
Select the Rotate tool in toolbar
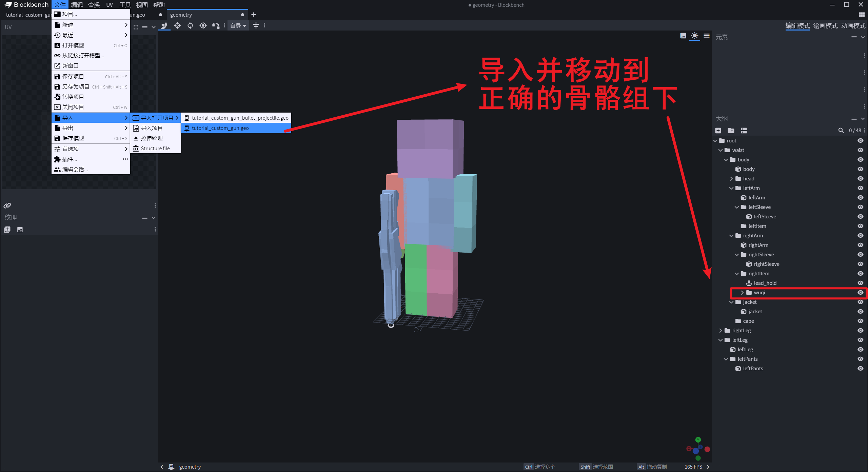(190, 25)
